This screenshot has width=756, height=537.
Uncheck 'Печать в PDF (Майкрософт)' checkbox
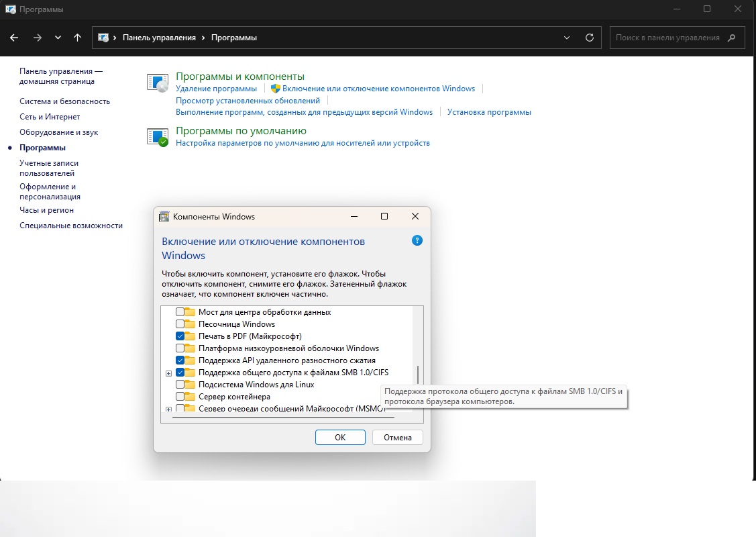pos(180,336)
